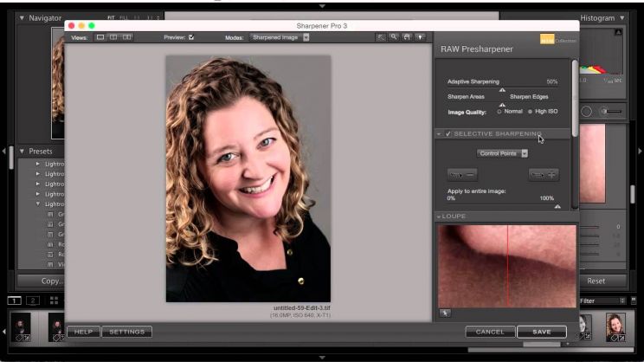Switch to side-by-side preview view icon
The width and height of the screenshot is (644, 362).
click(127, 37)
